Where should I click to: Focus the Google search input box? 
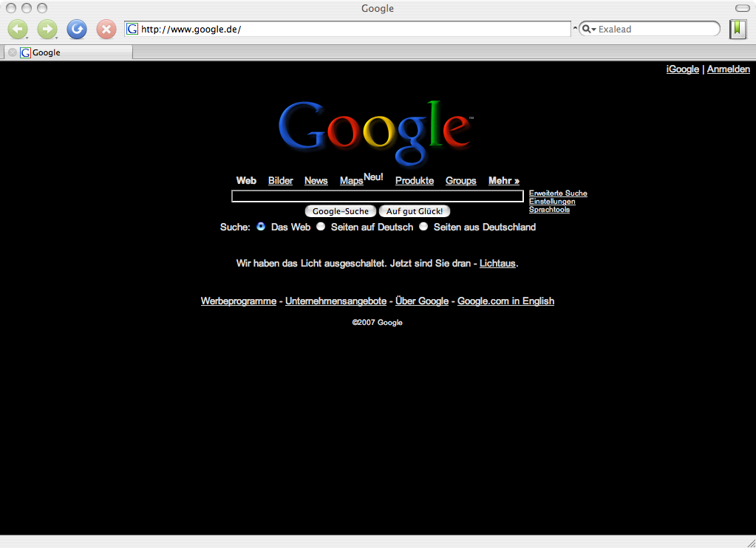coord(378,196)
